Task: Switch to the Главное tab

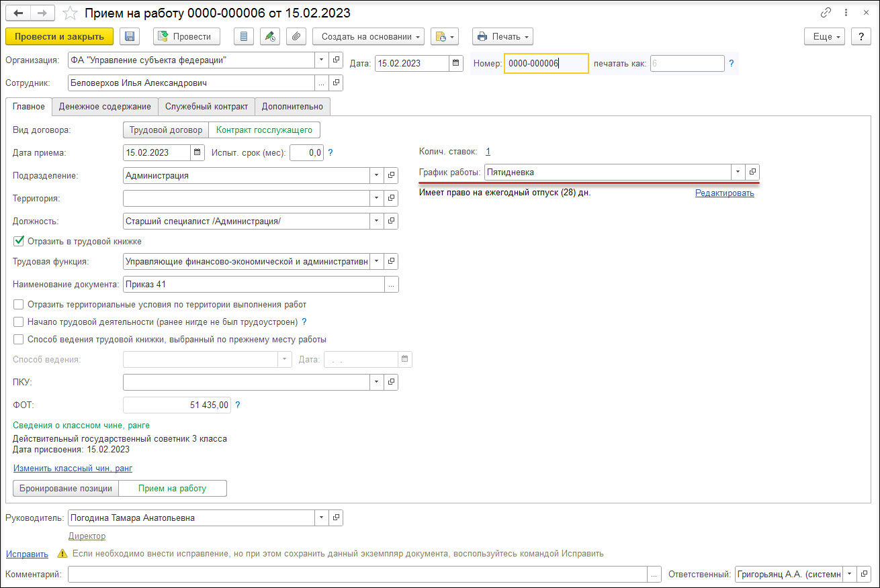Action: pos(29,106)
